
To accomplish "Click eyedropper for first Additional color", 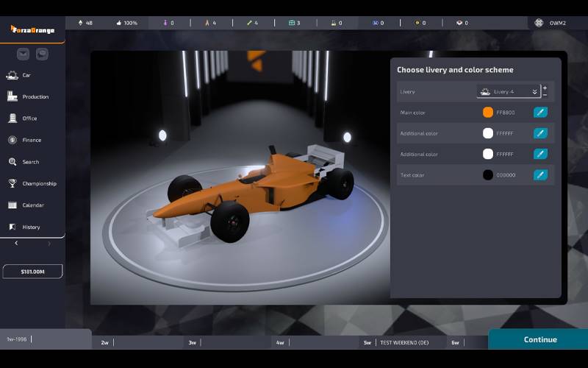I will [x=540, y=133].
